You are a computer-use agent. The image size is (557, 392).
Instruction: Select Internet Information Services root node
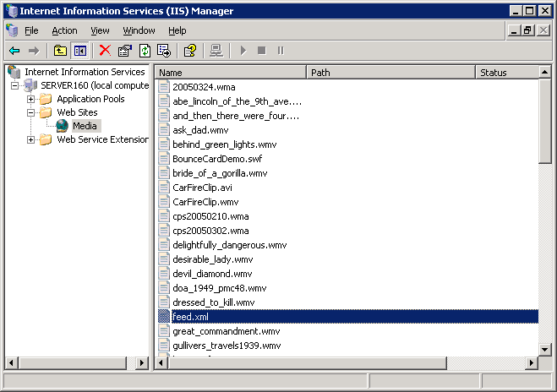click(x=85, y=72)
